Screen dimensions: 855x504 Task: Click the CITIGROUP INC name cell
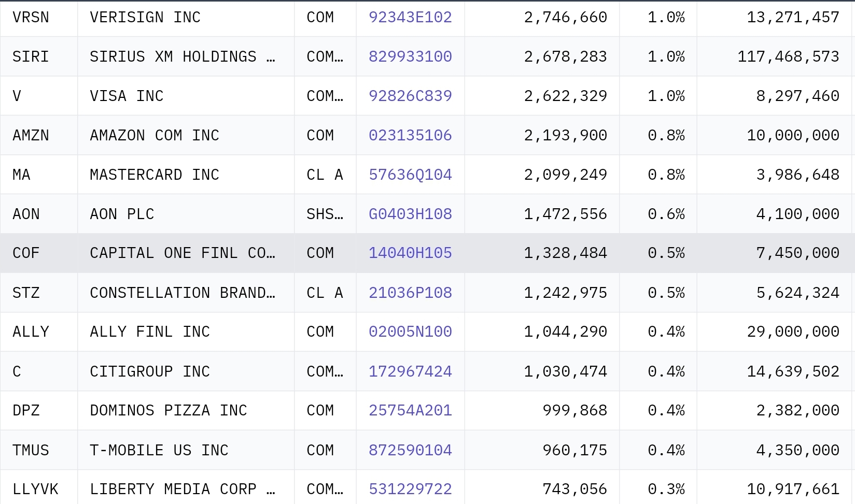(186, 371)
